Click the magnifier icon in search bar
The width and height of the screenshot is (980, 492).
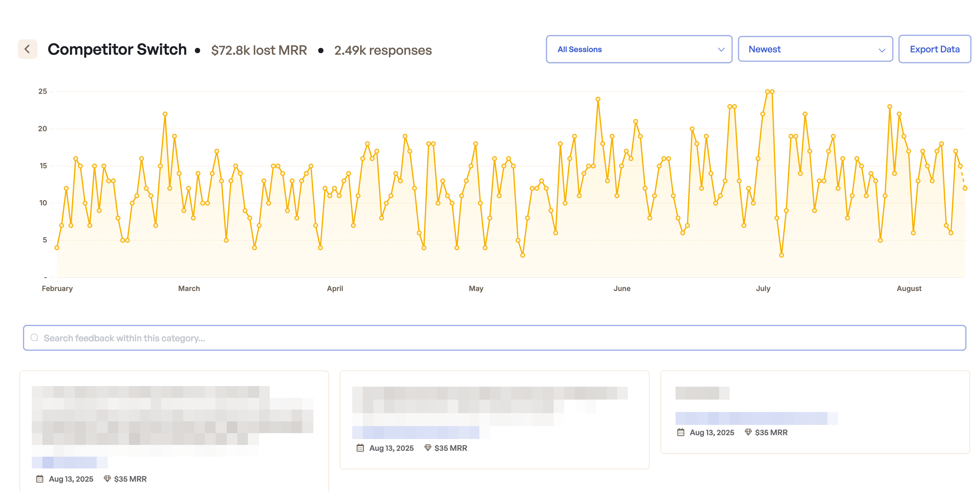(x=35, y=338)
